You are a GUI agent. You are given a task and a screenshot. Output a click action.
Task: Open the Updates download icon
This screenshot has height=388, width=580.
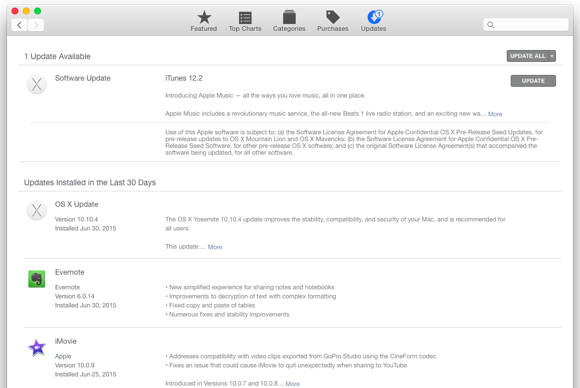pos(375,17)
